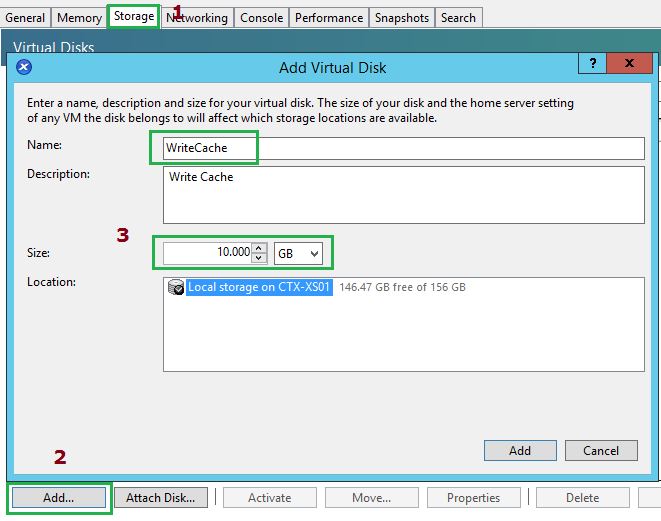Click the help question mark button
The height and width of the screenshot is (521, 661).
[593, 64]
